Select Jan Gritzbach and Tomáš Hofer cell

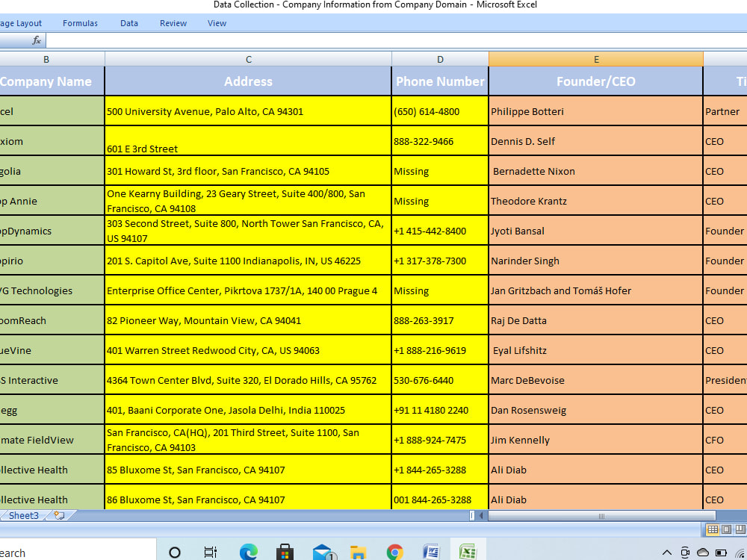pos(596,290)
